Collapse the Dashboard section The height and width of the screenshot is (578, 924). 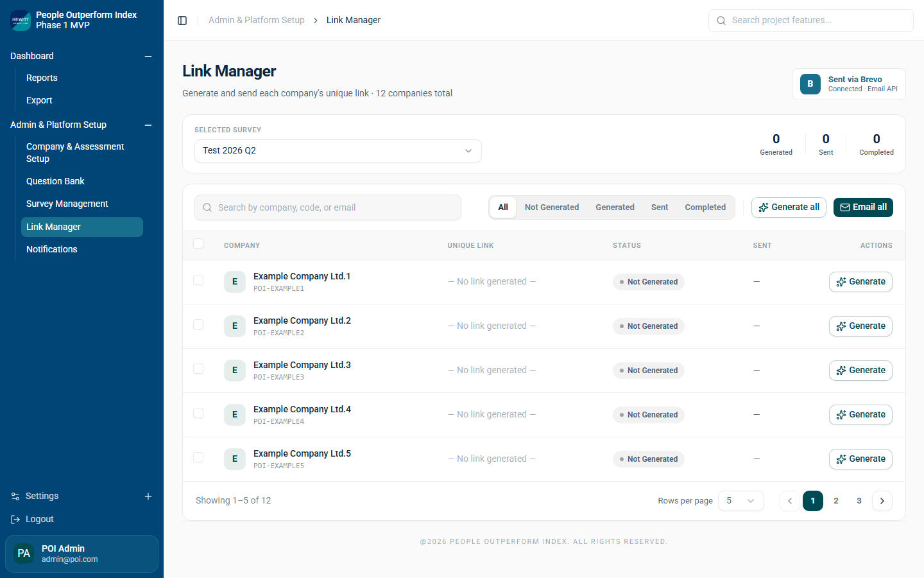tap(148, 57)
